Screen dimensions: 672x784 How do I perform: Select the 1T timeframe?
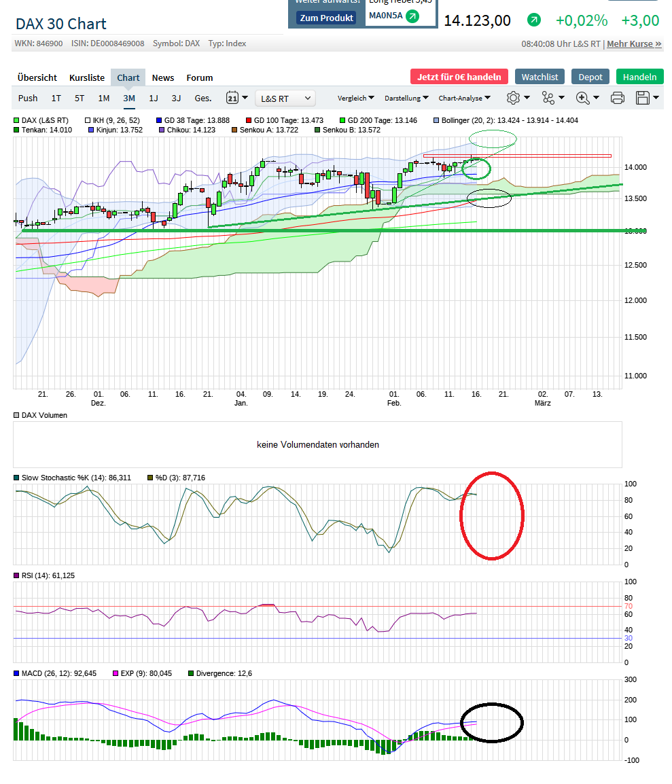click(56, 98)
